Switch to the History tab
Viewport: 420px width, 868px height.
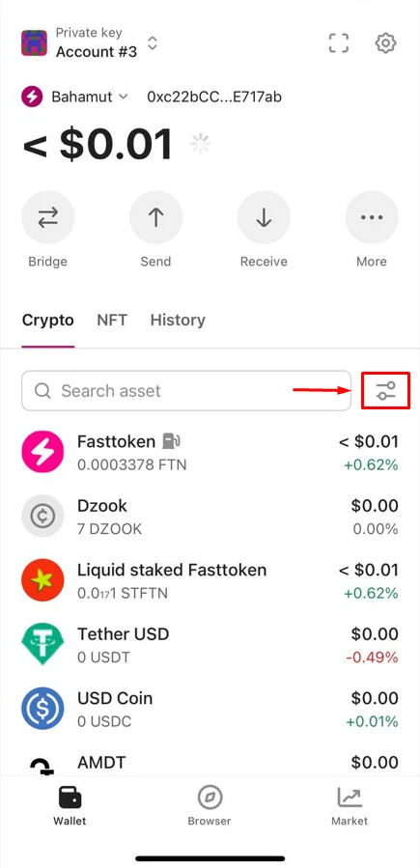coord(178,320)
